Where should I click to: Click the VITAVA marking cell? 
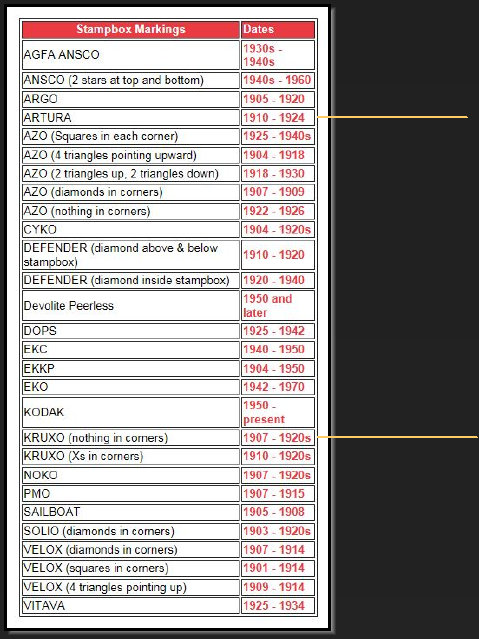(x=130, y=606)
